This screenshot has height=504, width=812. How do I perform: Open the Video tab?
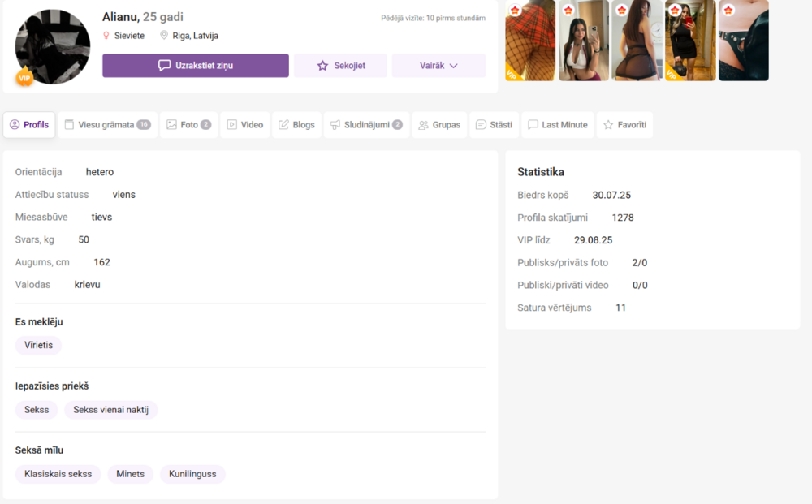(x=244, y=125)
